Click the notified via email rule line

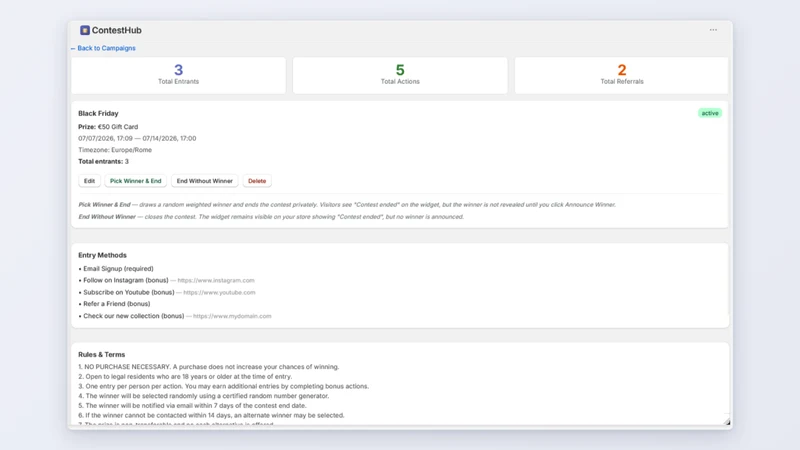point(192,406)
